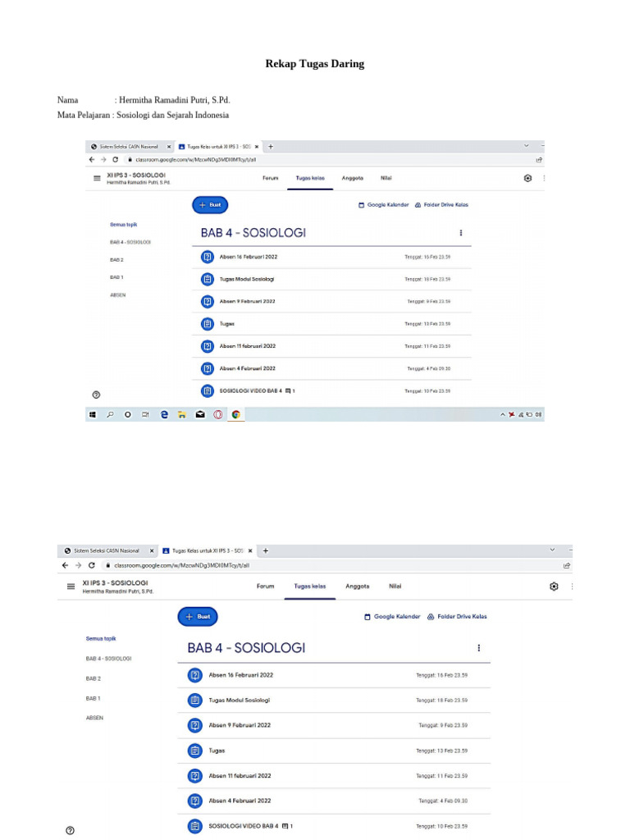Click address bar URL in upper screenshot

195,160
